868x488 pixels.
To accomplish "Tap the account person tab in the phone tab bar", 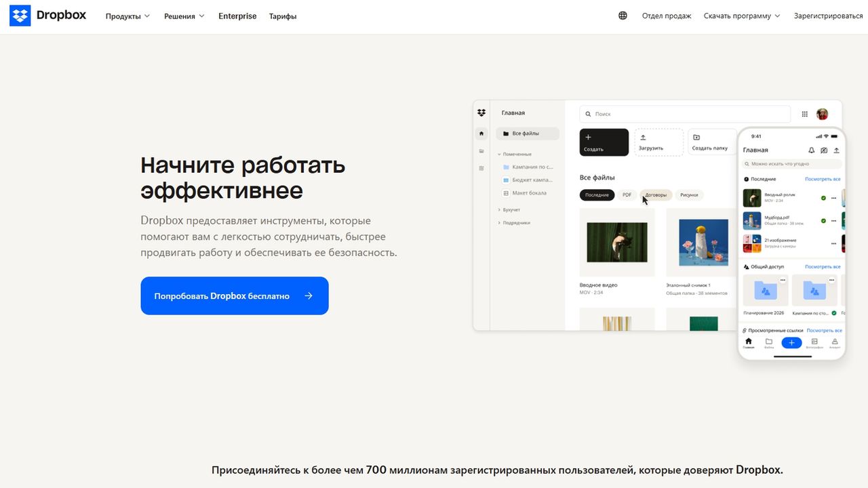I will (835, 343).
